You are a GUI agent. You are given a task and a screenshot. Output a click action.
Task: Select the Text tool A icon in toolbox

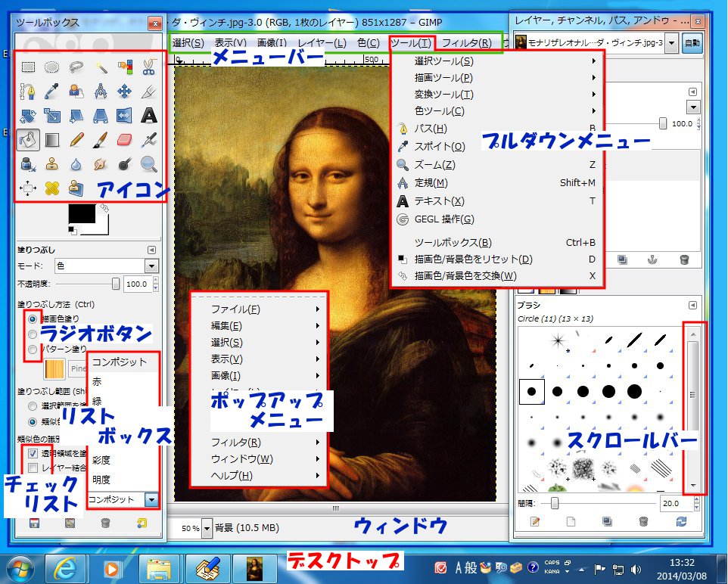coord(148,116)
